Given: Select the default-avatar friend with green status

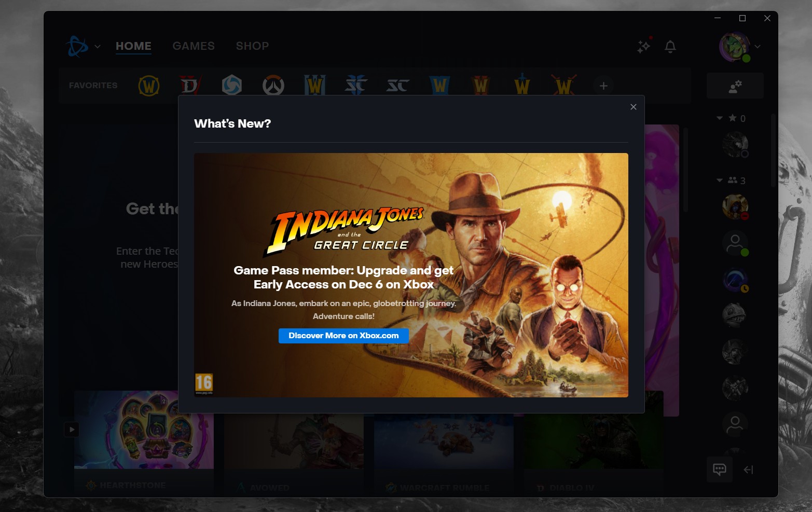Looking at the screenshot, I should pyautogui.click(x=735, y=243).
